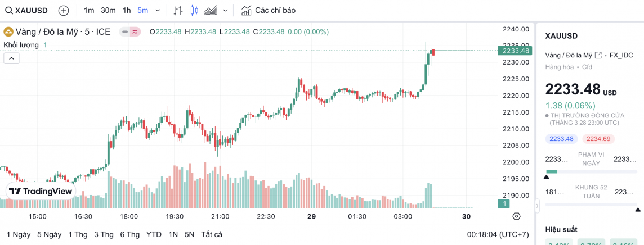Select the area chart style icon
644x245 pixels.
211,11
